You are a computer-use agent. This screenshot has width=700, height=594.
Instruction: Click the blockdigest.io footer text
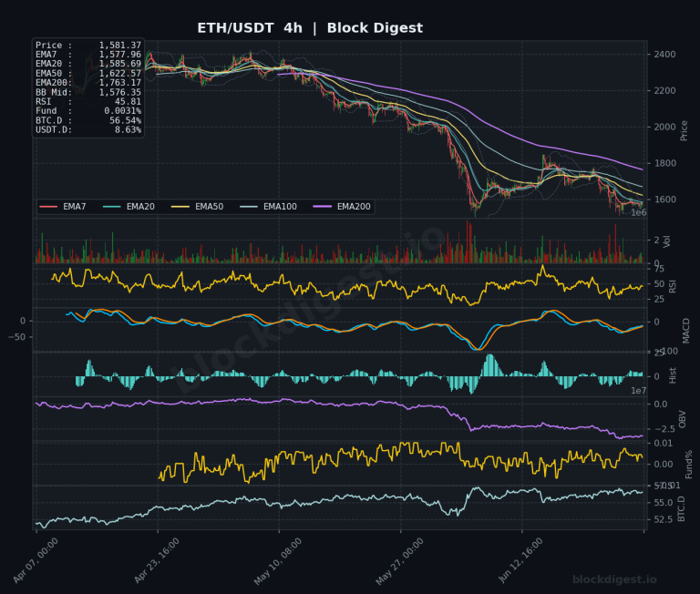tap(614, 579)
